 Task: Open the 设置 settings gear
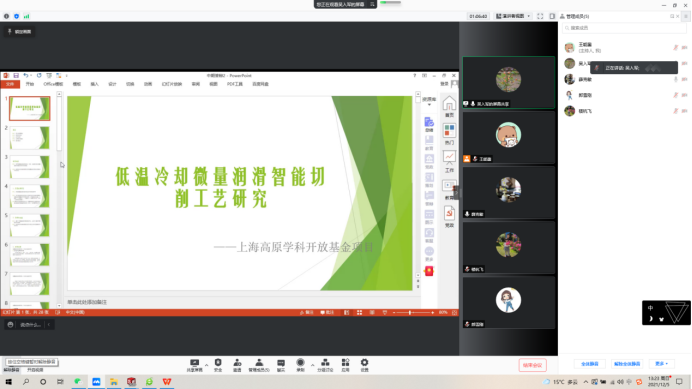[365, 365]
